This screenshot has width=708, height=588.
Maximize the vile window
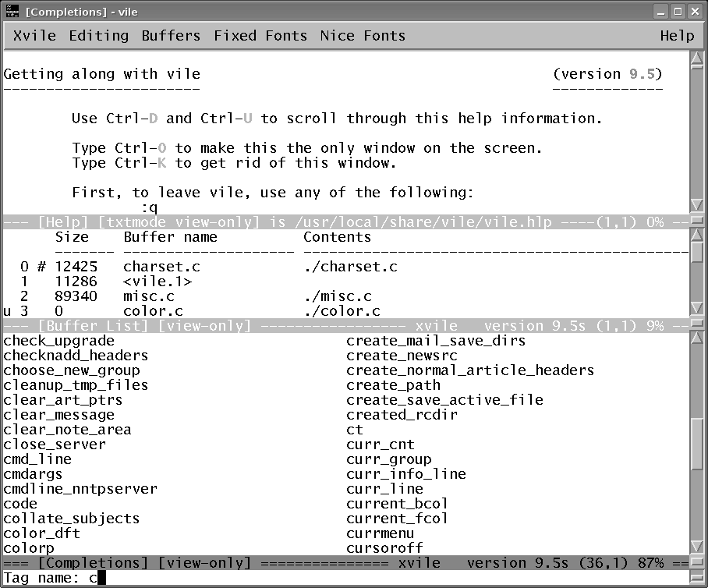point(677,12)
